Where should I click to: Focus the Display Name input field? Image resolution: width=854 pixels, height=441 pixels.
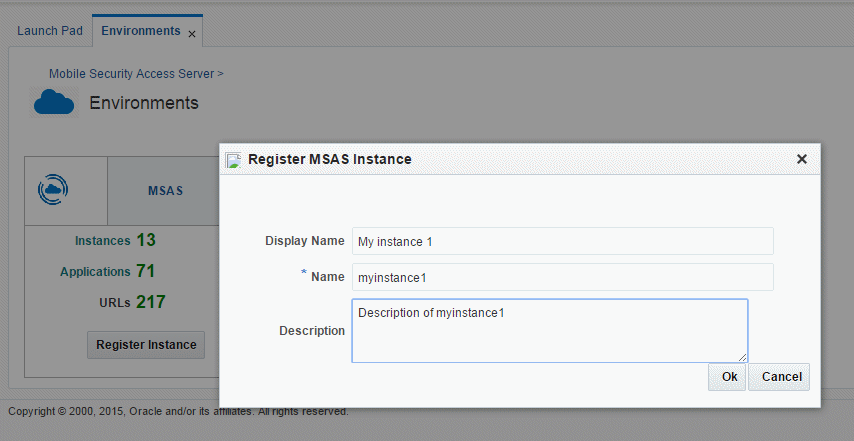click(563, 241)
